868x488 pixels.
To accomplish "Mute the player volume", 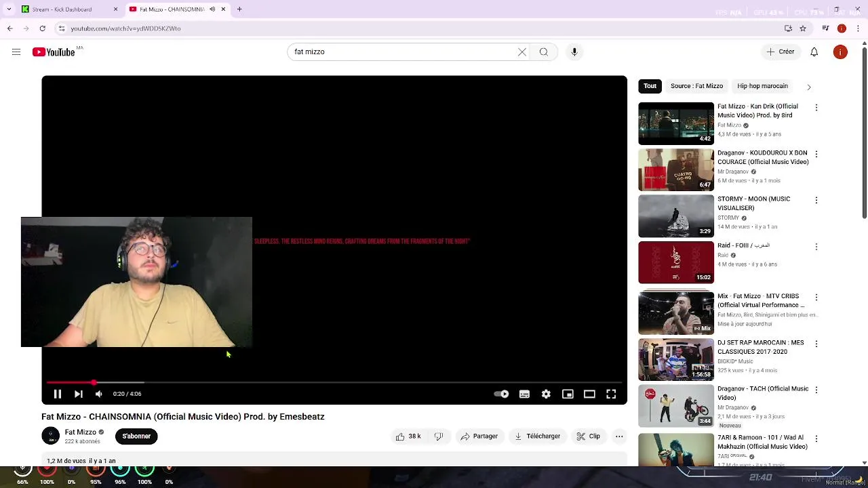I will (x=99, y=394).
